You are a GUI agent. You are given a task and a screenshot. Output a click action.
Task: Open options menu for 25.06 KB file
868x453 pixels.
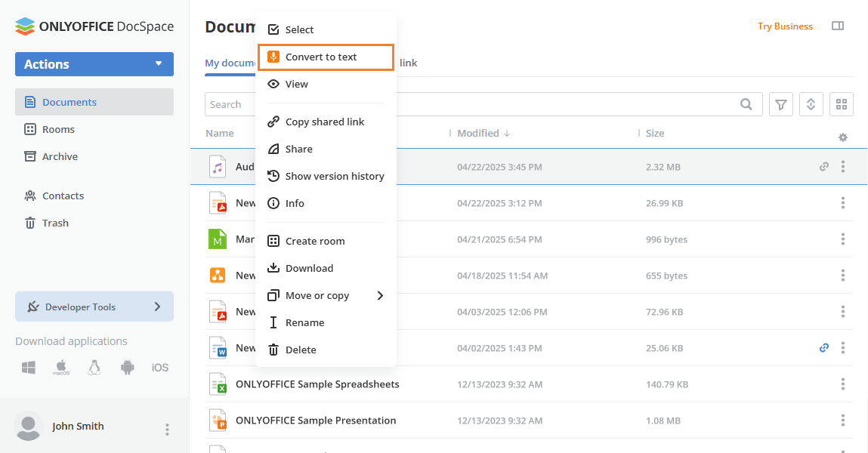[843, 348]
